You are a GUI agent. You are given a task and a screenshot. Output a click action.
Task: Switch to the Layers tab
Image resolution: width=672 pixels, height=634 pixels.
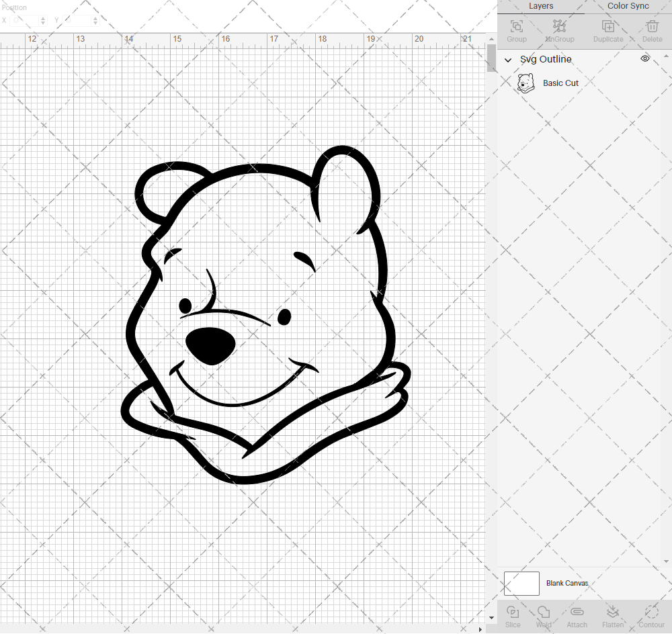coord(541,6)
